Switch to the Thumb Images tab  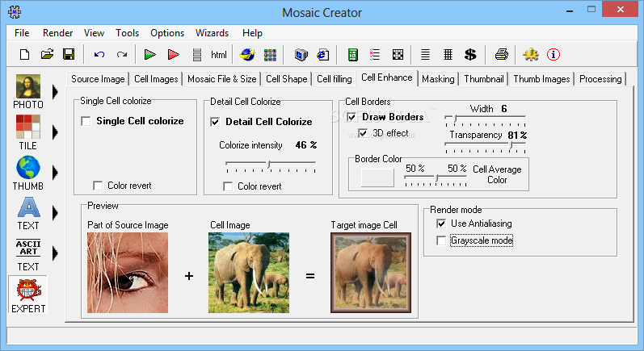coord(541,79)
